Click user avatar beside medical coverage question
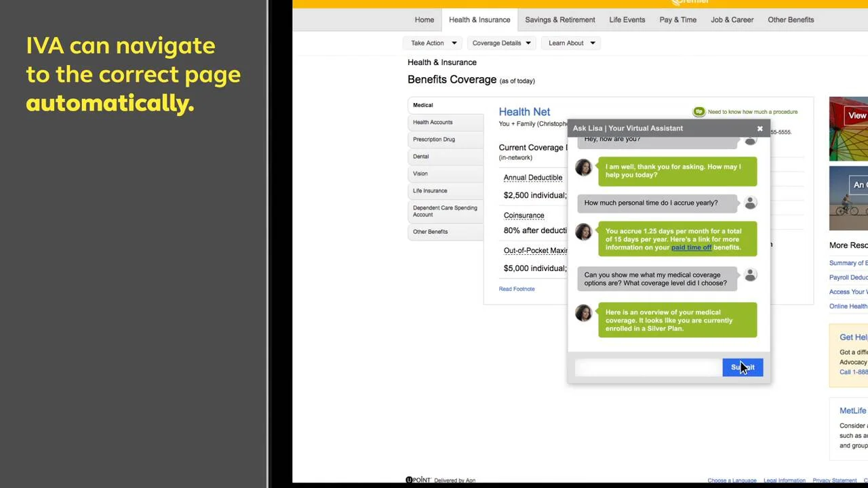Screen dimensions: 868x488 [750, 275]
